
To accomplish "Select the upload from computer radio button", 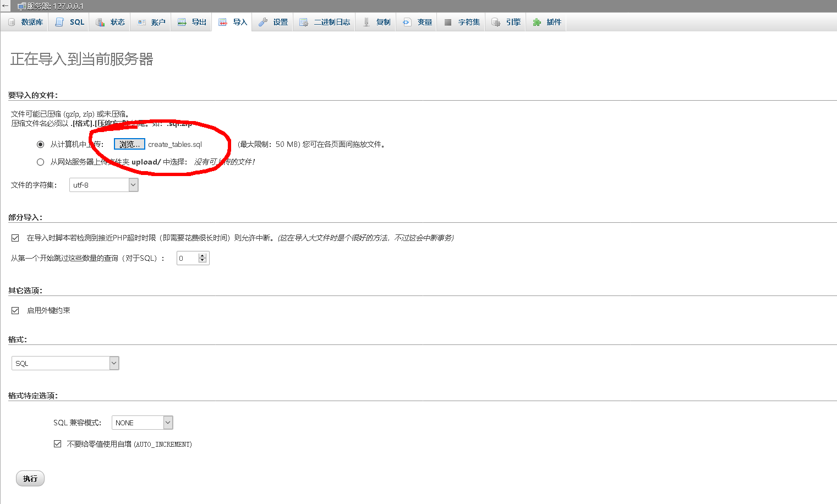I will [40, 144].
